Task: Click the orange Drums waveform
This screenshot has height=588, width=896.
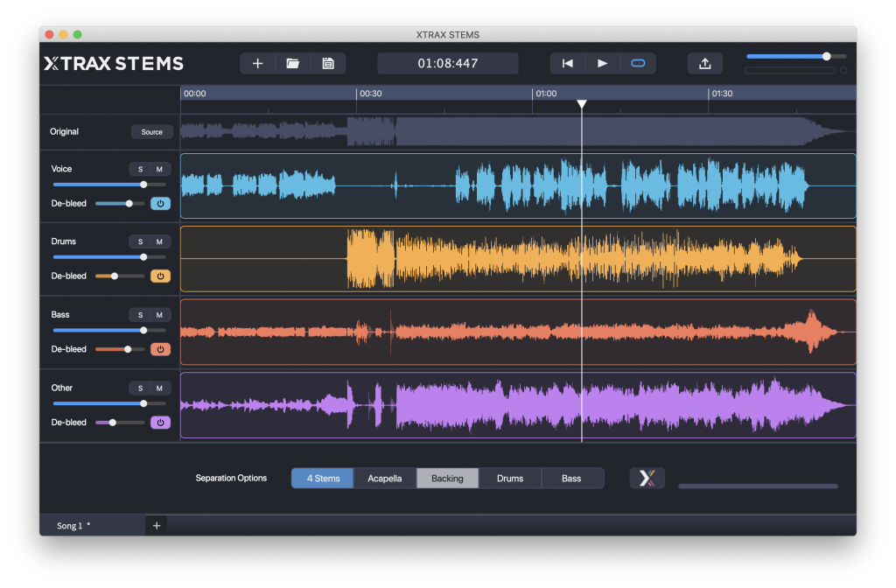Action: pos(518,259)
